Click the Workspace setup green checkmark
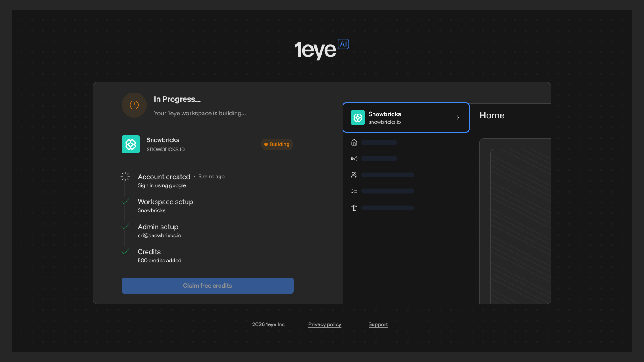The height and width of the screenshot is (362, 644). point(125,202)
